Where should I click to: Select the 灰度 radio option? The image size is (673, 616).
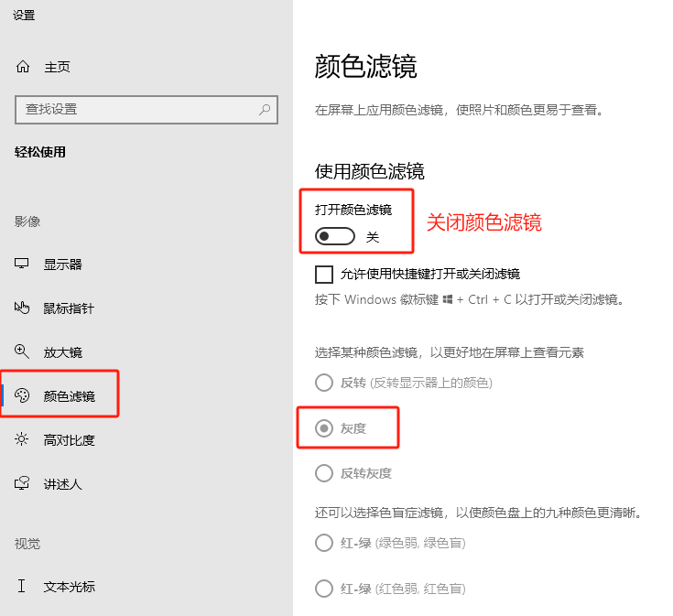(324, 427)
